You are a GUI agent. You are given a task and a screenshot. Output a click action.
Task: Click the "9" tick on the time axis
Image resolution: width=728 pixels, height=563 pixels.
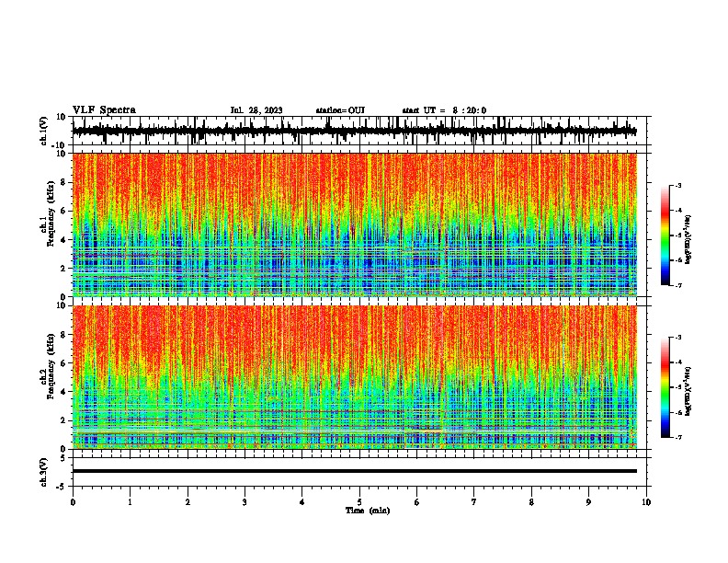588,502
